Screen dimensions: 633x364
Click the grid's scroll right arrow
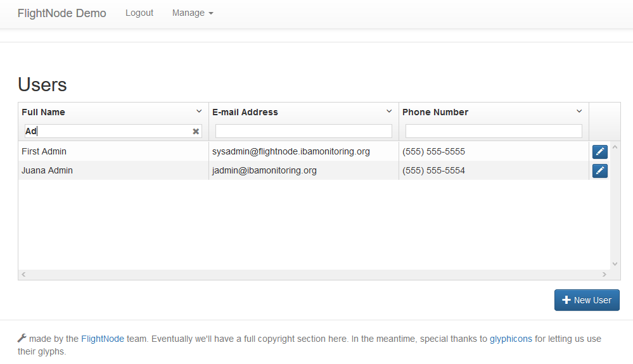tap(604, 275)
